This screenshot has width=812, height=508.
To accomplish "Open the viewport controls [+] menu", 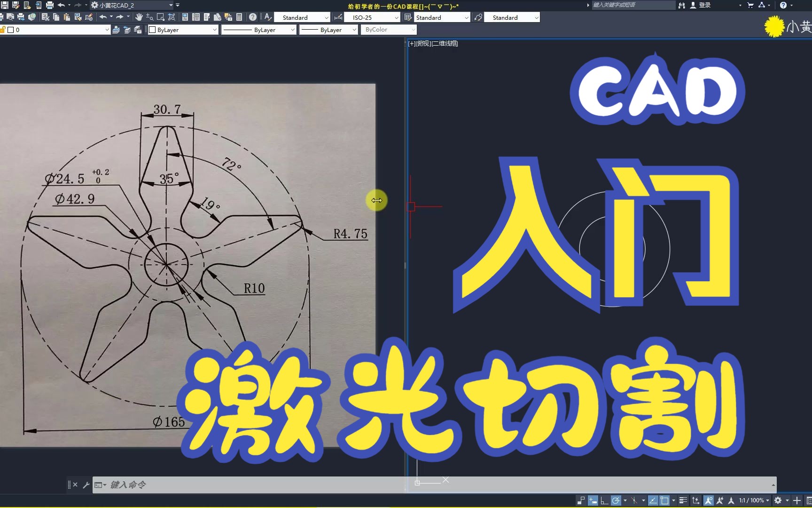I will pos(412,43).
